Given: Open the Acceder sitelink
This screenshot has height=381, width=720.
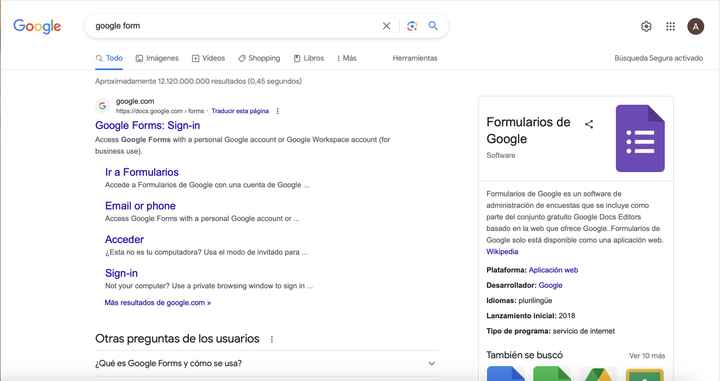Looking at the screenshot, I should pos(124,240).
